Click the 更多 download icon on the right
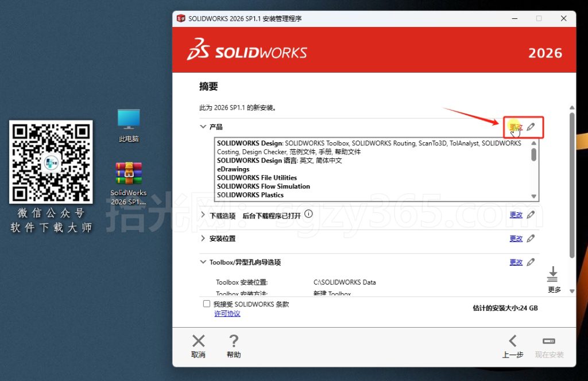588x381 pixels. 553,275
